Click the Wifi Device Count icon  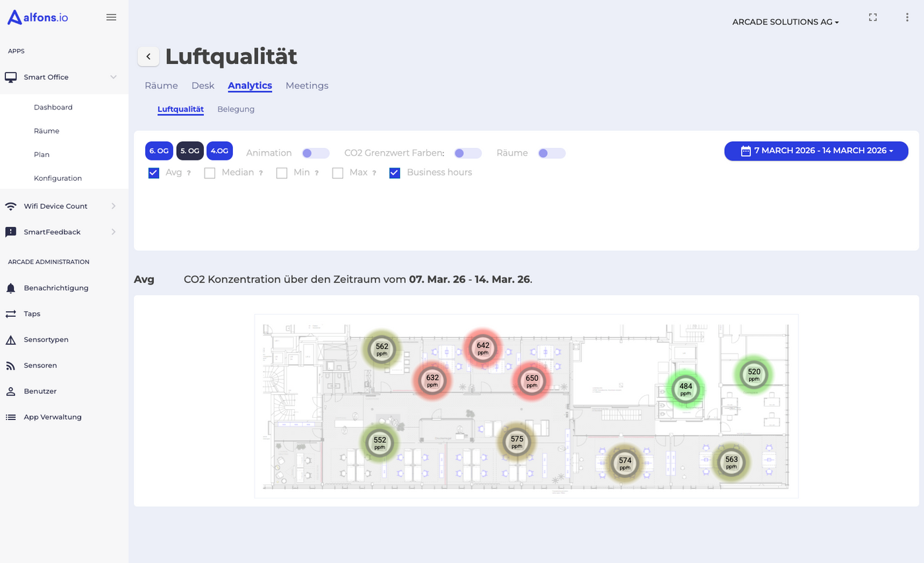tap(11, 205)
